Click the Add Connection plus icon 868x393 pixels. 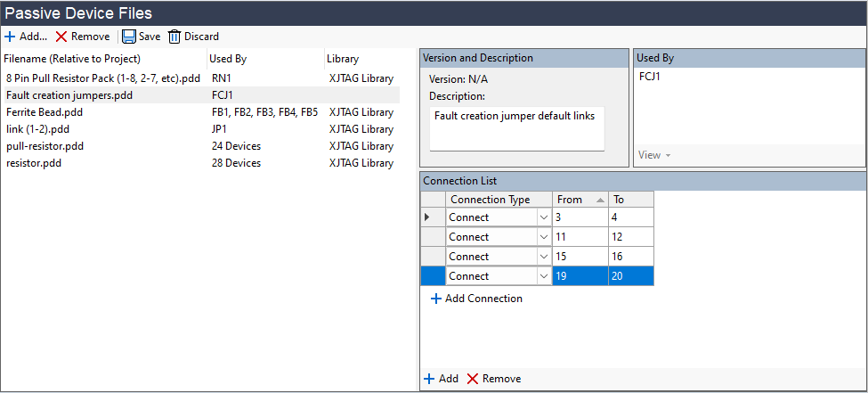[x=436, y=299]
